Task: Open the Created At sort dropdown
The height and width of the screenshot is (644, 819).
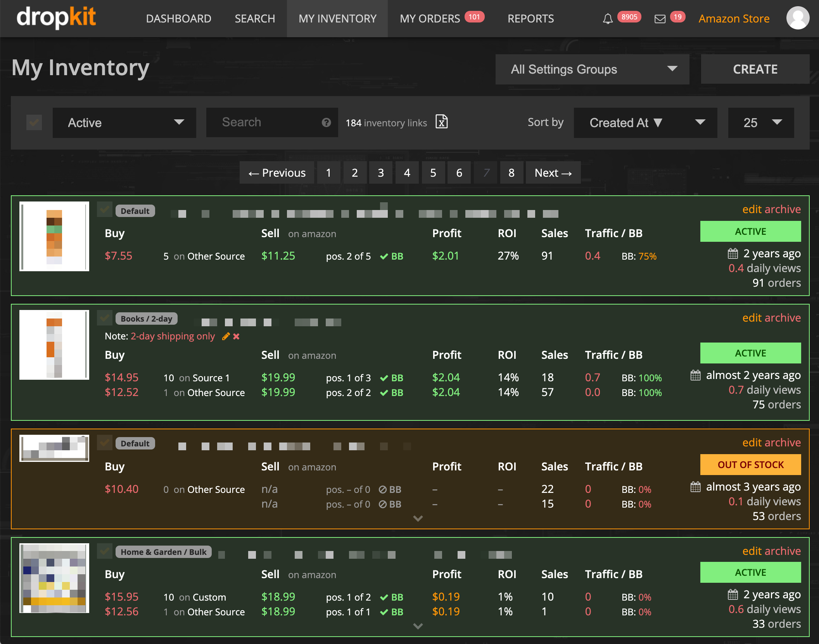Action: coord(645,122)
